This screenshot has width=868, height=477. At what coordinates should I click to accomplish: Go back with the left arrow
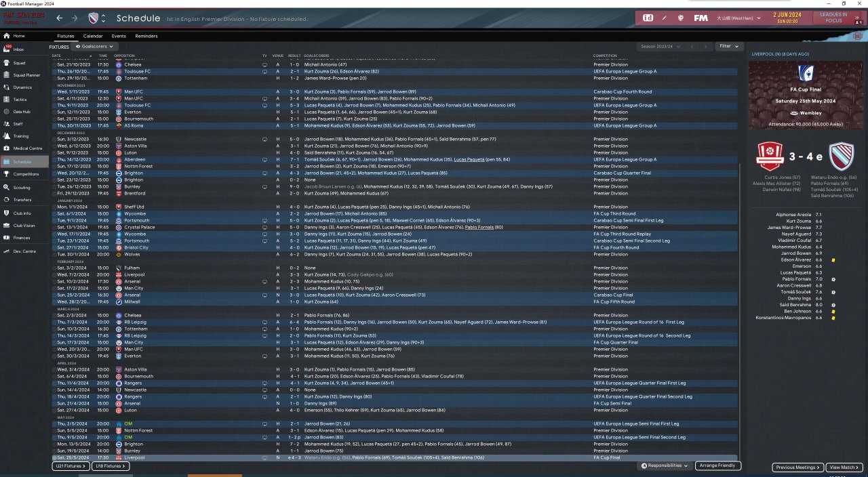(x=60, y=18)
